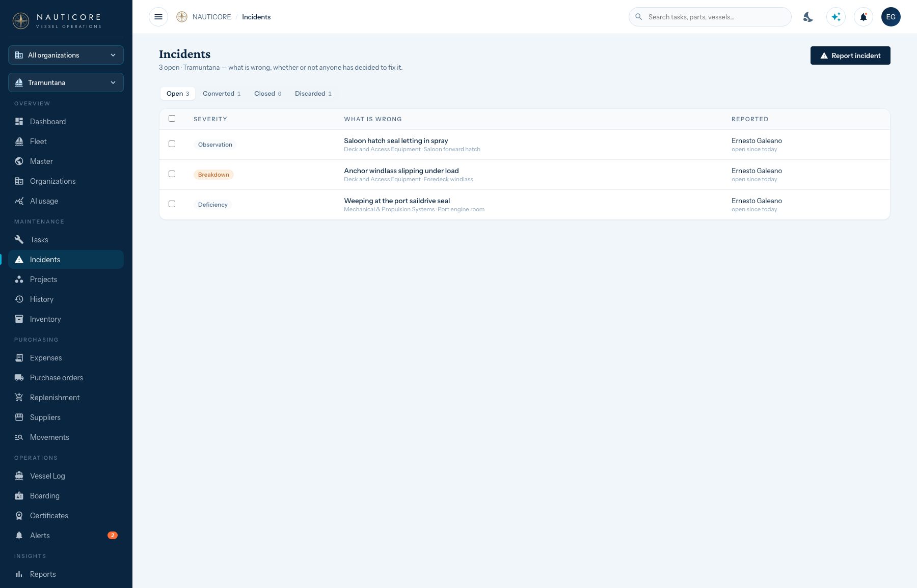This screenshot has height=588, width=917.
Task: Click the Report incident button
Action: tap(850, 55)
